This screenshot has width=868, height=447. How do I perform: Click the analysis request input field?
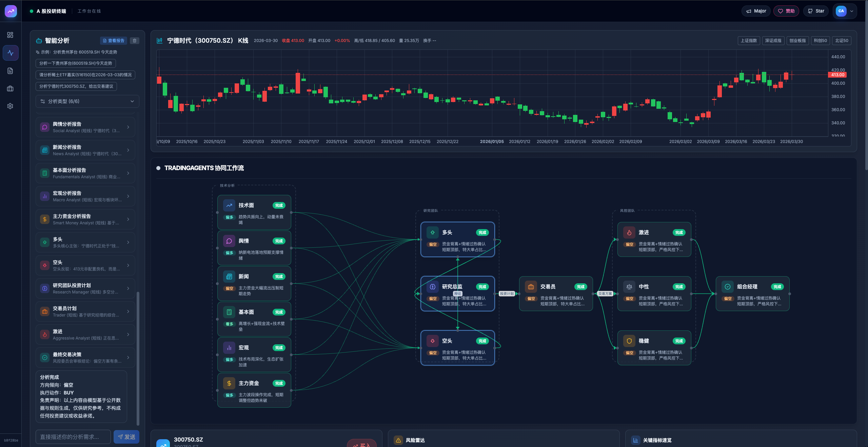click(x=73, y=437)
